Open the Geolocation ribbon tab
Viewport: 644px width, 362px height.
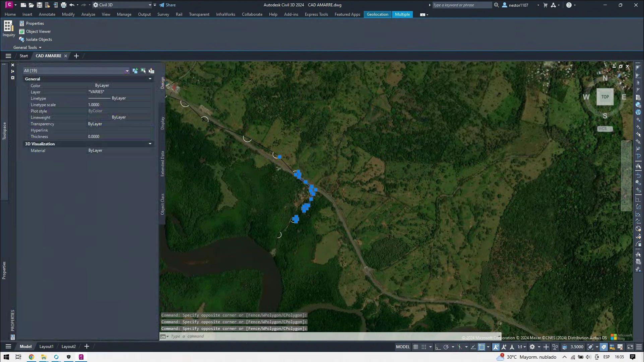click(377, 14)
